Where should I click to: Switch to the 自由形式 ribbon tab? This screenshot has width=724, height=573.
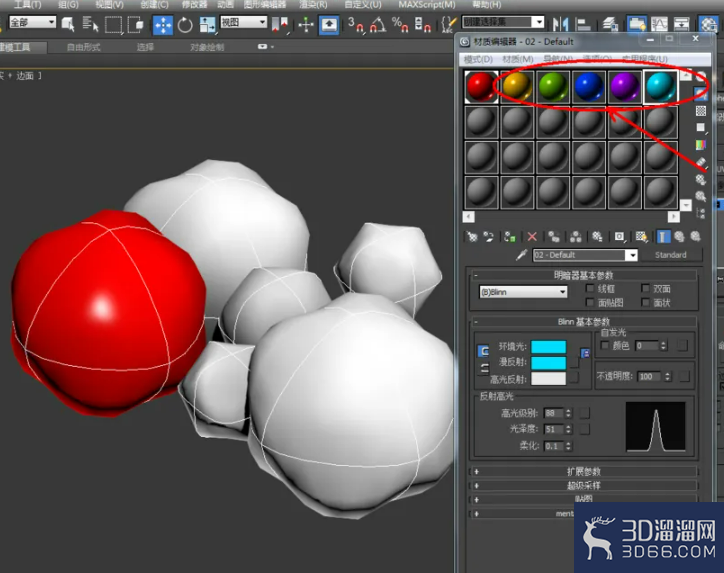tap(84, 47)
